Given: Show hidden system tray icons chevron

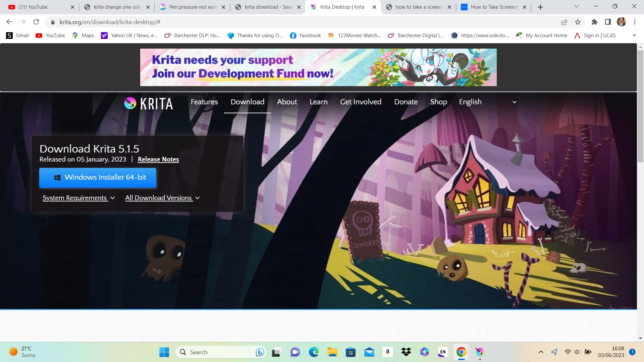Looking at the screenshot, I should tap(541, 352).
